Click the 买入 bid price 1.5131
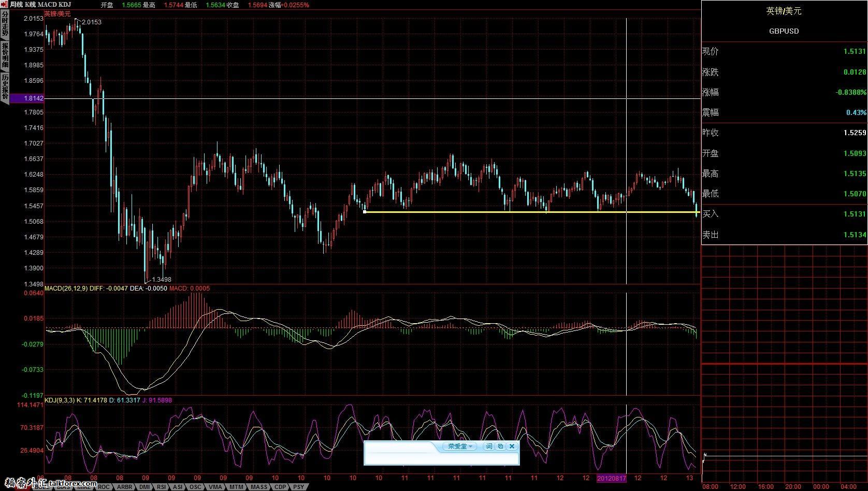868x491 pixels. (855, 214)
